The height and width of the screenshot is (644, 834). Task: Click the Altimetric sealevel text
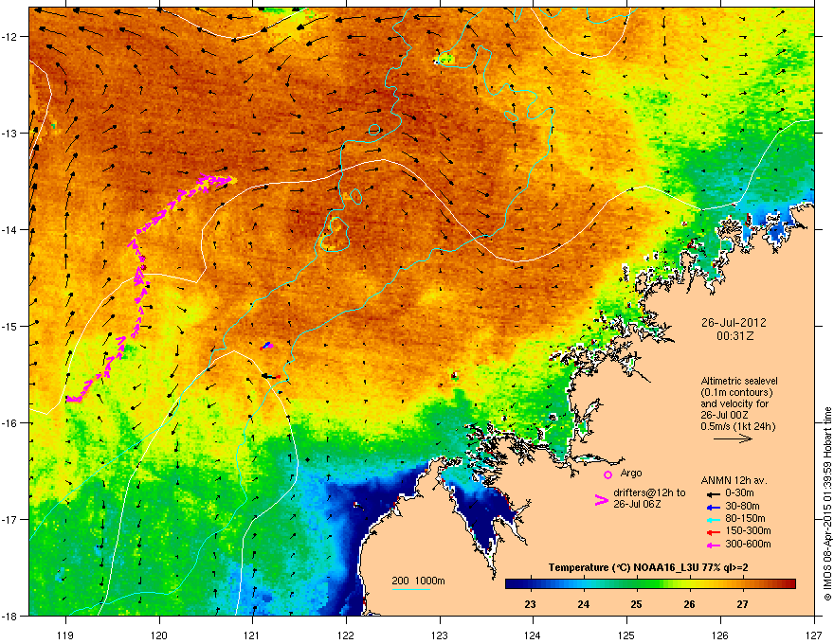[739, 381]
